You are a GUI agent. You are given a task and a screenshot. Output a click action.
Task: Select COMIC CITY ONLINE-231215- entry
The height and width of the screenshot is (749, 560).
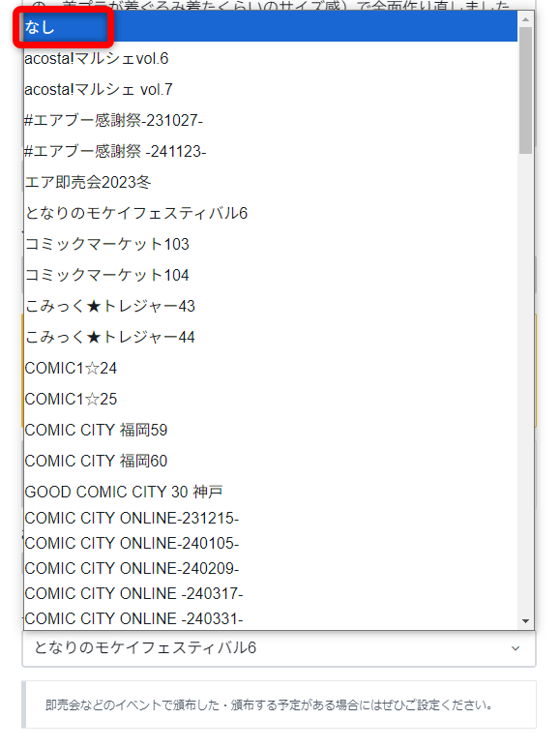pos(271,518)
